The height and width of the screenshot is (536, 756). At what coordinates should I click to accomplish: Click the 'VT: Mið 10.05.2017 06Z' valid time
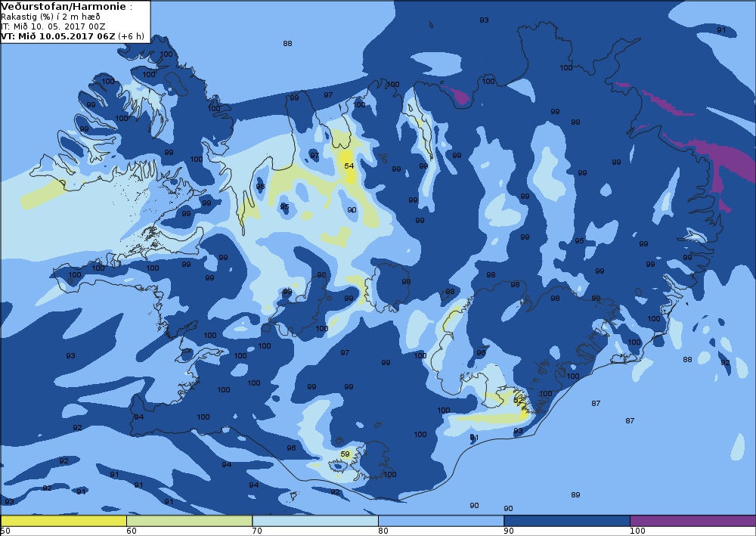(58, 36)
